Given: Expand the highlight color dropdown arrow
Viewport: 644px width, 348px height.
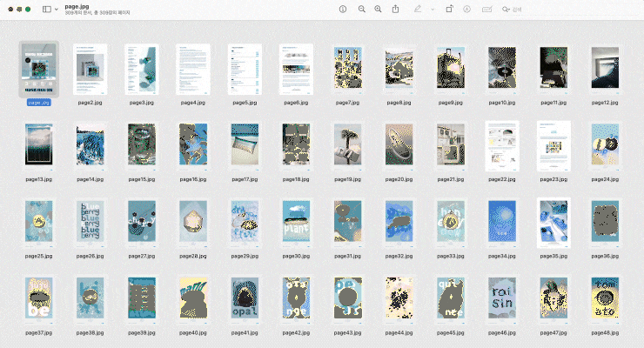Looking at the screenshot, I should point(433,9).
